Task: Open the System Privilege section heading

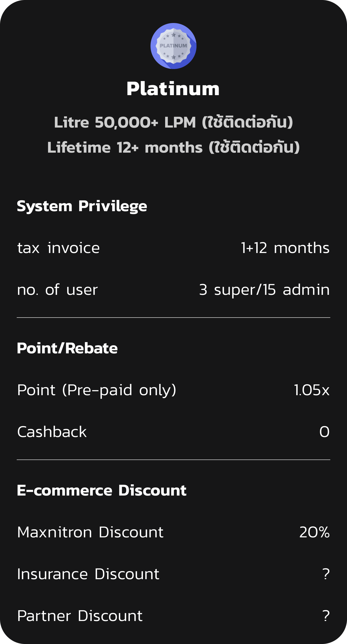Action: point(82,206)
